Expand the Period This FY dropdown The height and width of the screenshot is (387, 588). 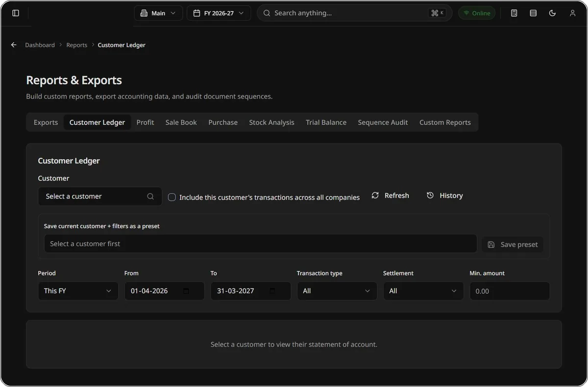[78, 291]
